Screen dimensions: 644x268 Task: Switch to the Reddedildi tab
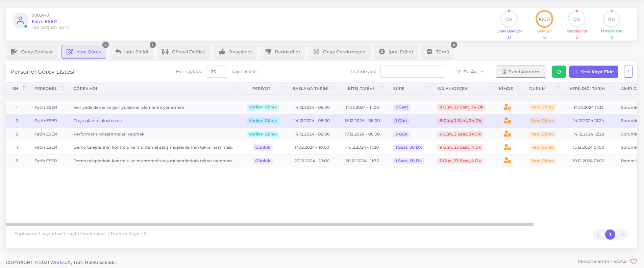coord(282,52)
